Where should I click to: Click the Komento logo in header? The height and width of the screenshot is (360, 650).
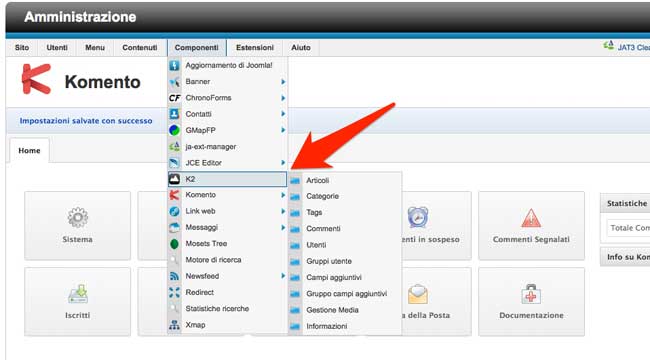(x=36, y=79)
